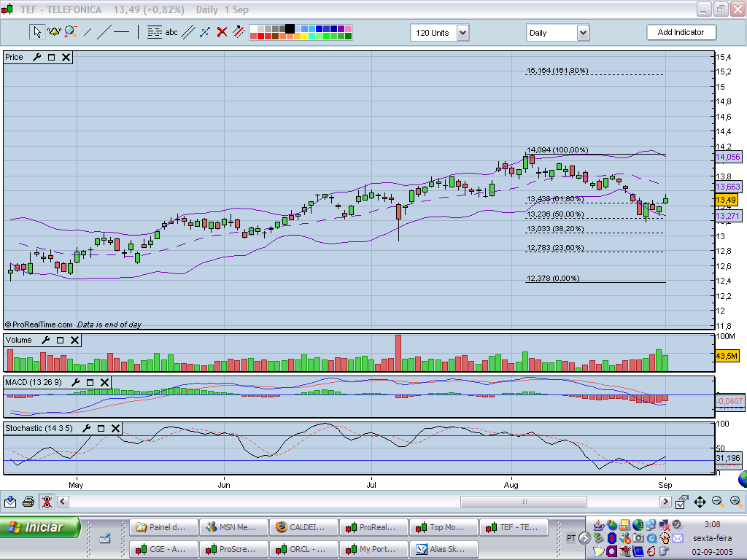
Task: Select the horizontal line drawing tool
Action: pos(121,32)
